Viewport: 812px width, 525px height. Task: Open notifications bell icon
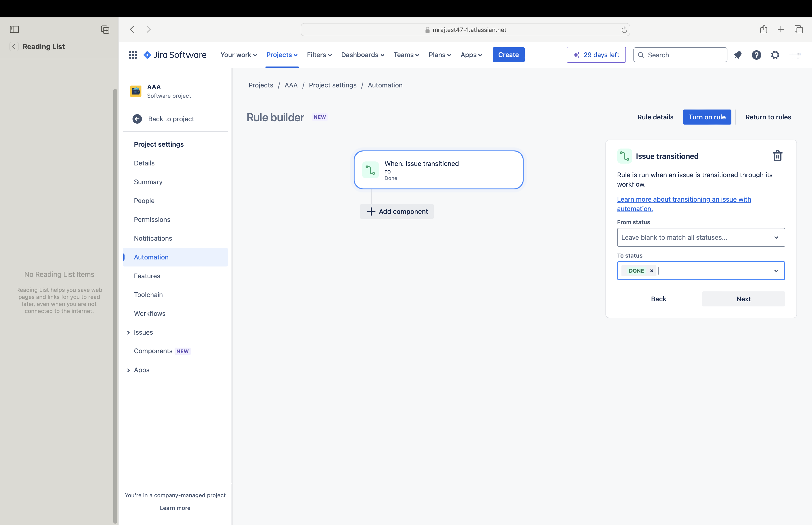(x=738, y=55)
